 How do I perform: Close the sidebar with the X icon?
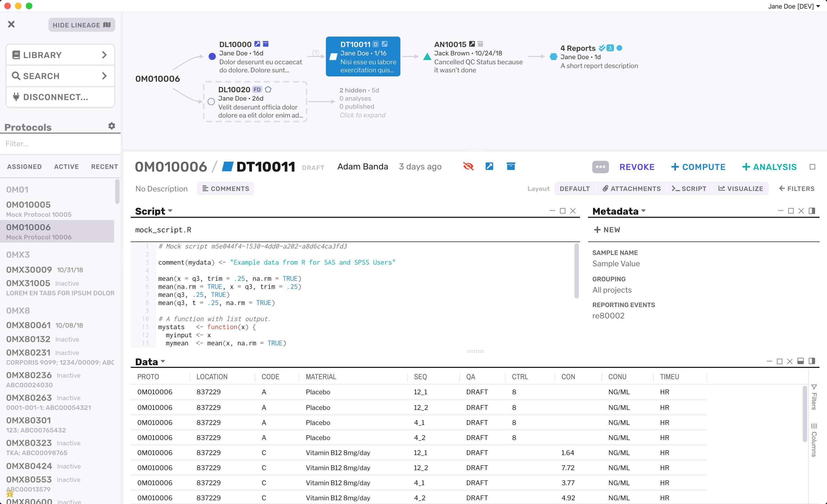click(11, 24)
